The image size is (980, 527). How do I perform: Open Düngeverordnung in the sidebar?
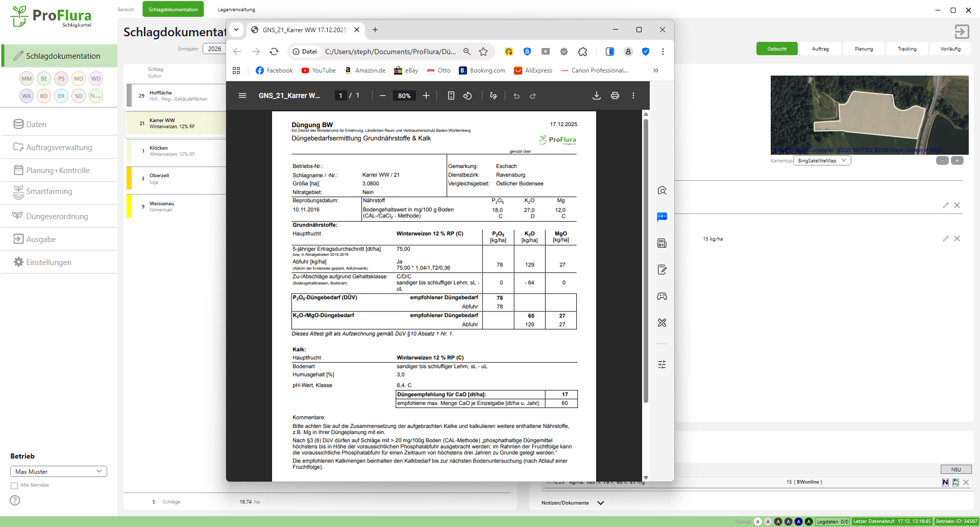57,217
